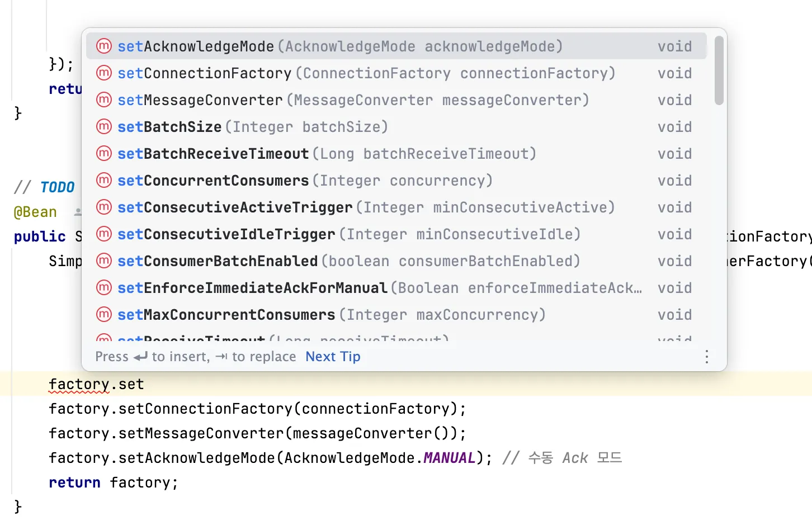Click the method icon beside setConsecutiveActiveTrigger
This screenshot has height=530, width=812.
104,207
